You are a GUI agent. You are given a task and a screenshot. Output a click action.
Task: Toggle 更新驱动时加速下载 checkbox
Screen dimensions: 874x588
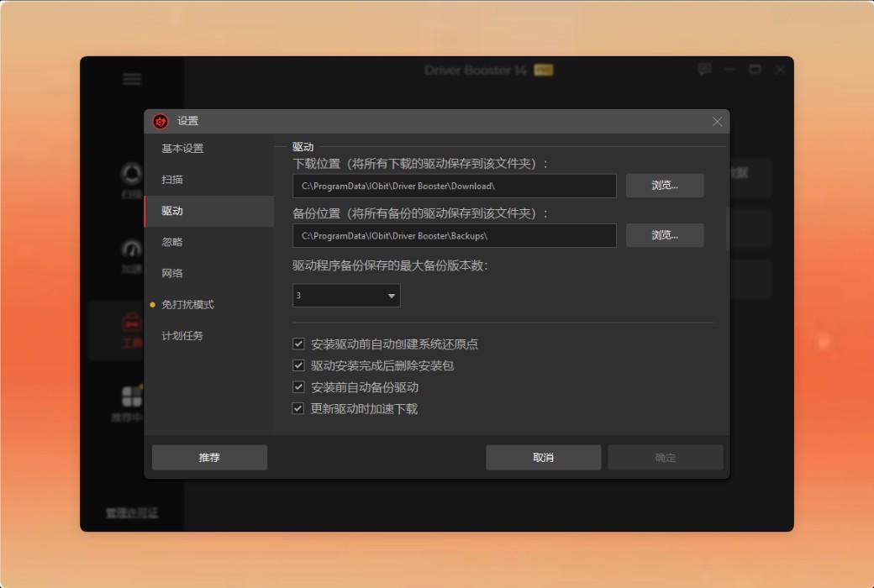coord(298,408)
